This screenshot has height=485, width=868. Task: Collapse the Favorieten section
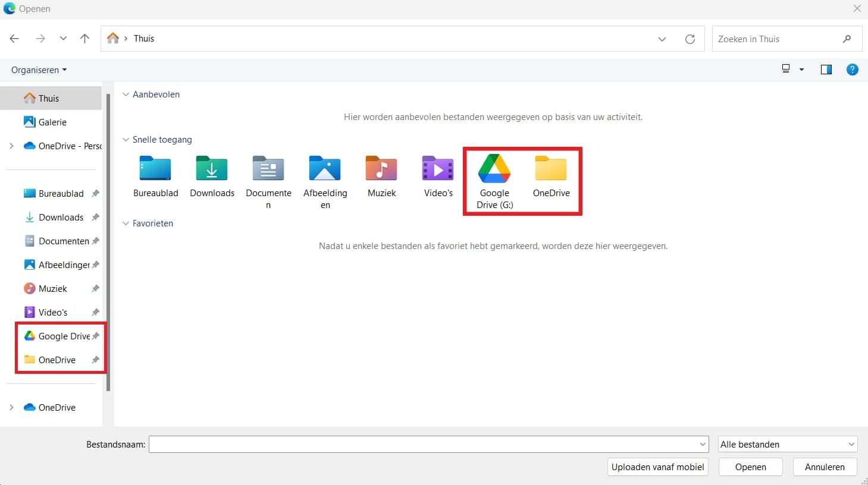[x=126, y=223]
